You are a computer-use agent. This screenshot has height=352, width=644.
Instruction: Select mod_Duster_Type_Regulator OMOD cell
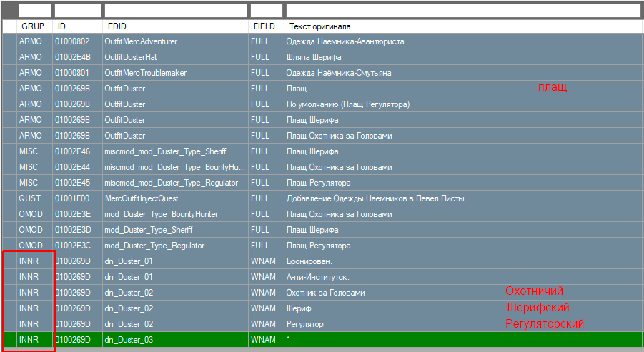(x=175, y=246)
